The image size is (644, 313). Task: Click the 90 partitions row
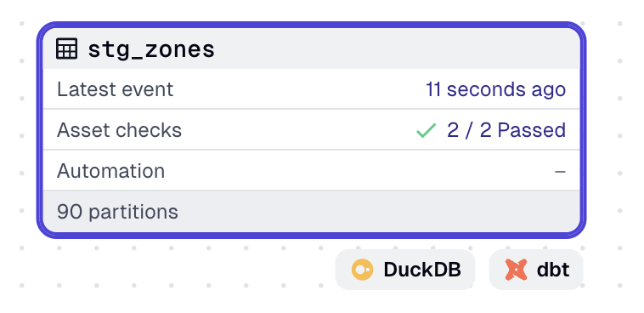(311, 212)
